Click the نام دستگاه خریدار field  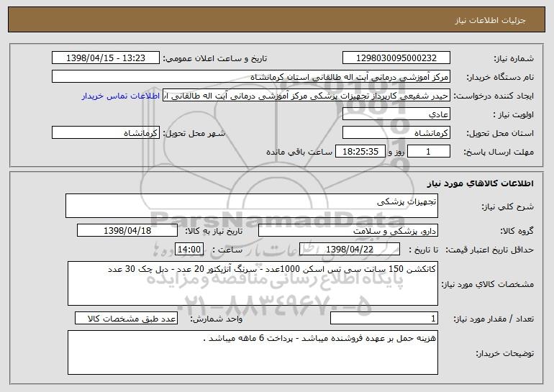click(251, 76)
